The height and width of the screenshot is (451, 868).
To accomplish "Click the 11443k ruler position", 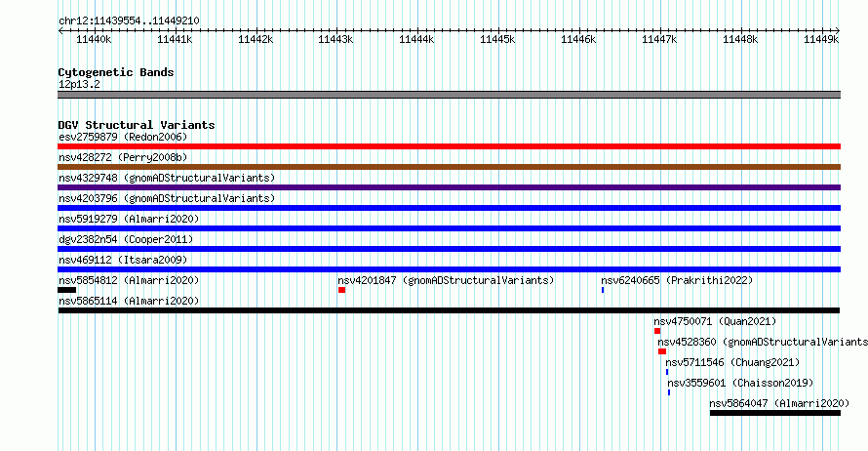I will [336, 39].
